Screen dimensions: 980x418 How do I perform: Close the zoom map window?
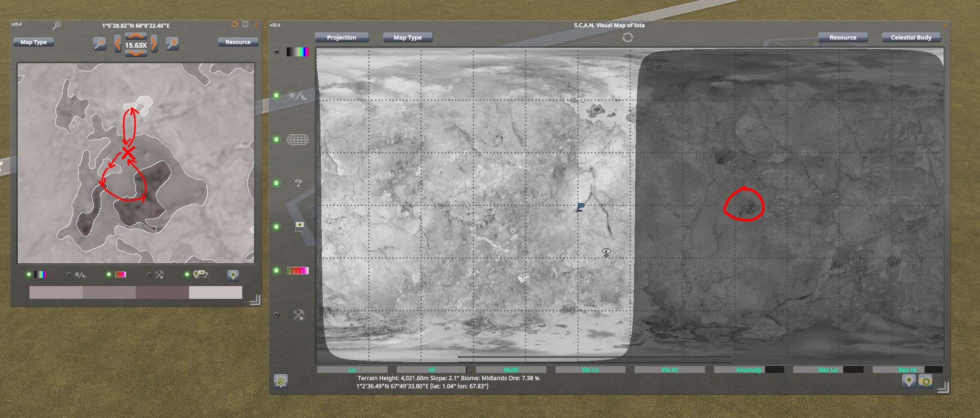coord(256,25)
